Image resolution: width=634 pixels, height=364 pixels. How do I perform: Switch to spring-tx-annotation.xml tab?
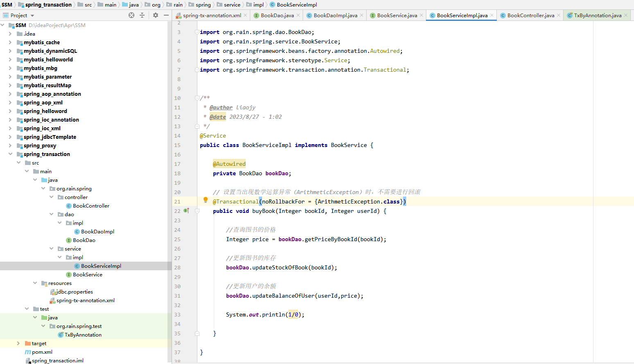(212, 16)
